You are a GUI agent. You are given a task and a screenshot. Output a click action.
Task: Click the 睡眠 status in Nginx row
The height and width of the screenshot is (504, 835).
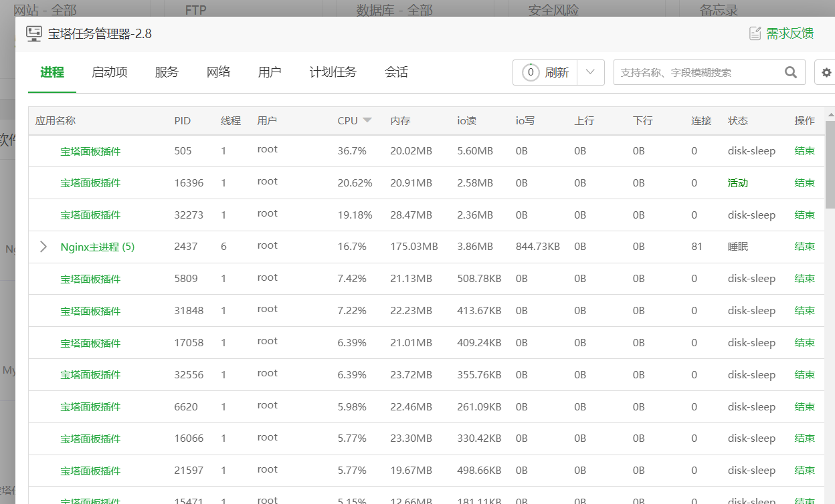(738, 247)
